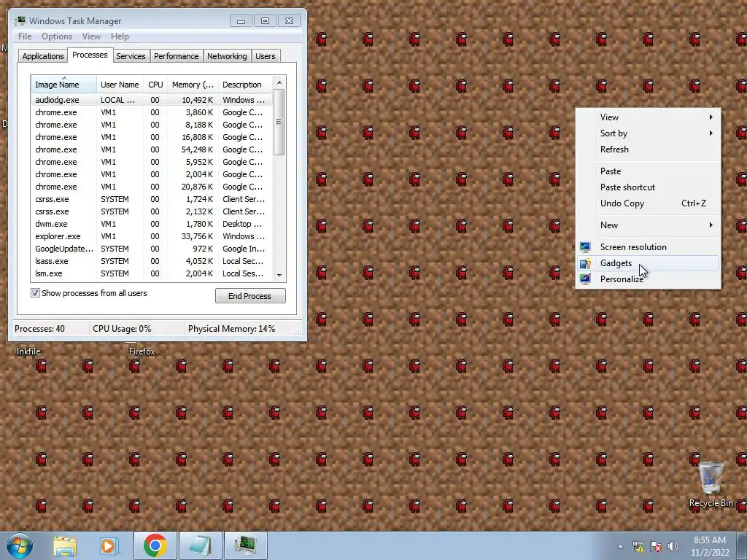Switch to the Networking tab
Viewport: 747px width, 560px height.
(227, 56)
